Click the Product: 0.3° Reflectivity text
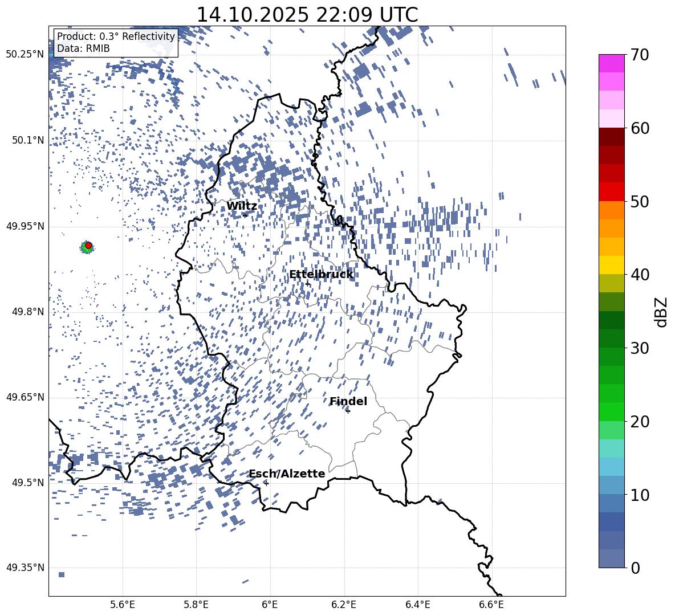Viewport: 675px width, 616px height. [116, 36]
